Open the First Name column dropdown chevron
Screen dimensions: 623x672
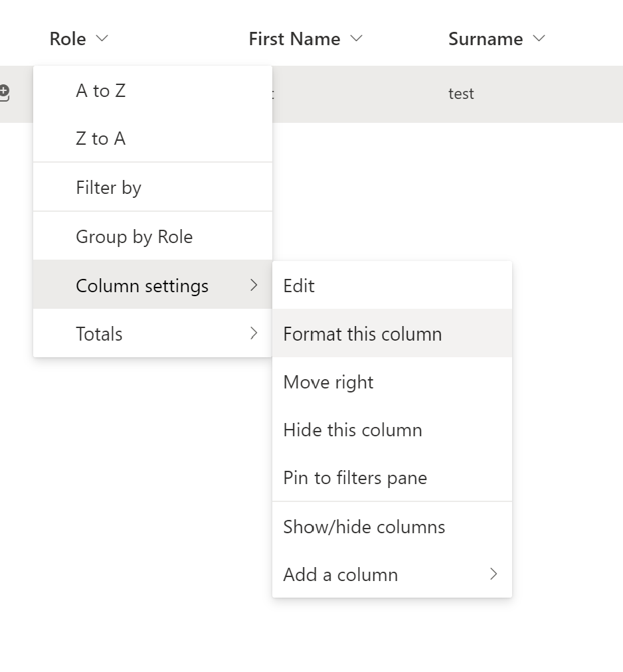click(357, 39)
